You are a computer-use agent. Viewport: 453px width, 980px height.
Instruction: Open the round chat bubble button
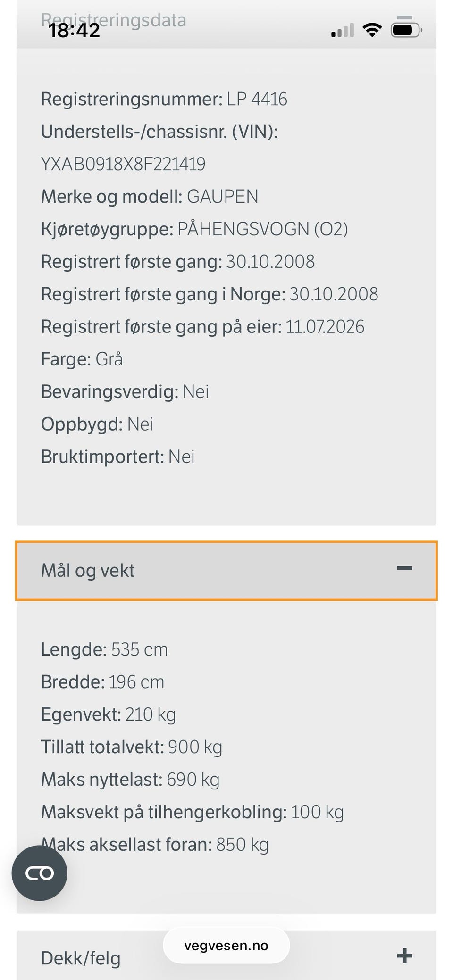tap(40, 873)
